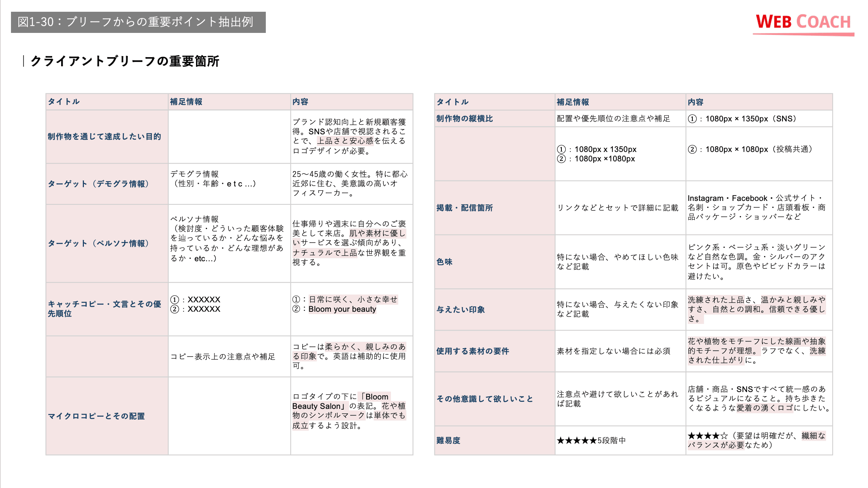Select cell starting ペルソナ情報（検討度
The width and height of the screenshot is (868, 488).
click(x=229, y=243)
